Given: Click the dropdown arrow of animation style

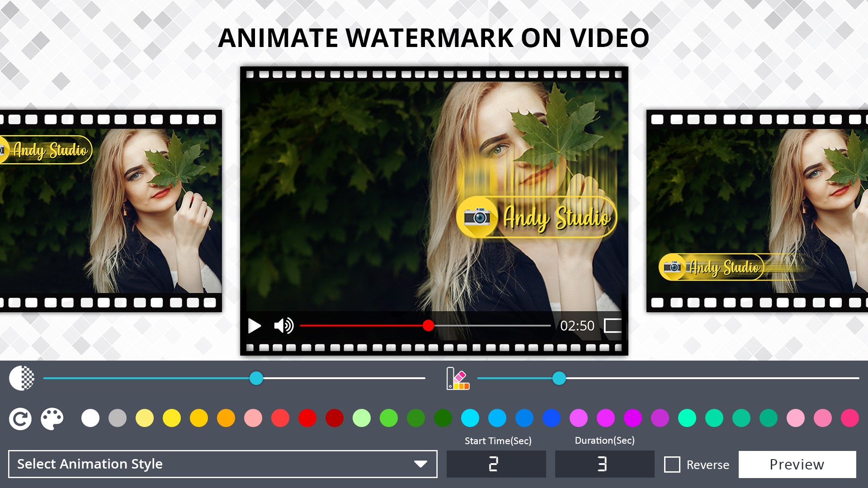Looking at the screenshot, I should point(420,464).
